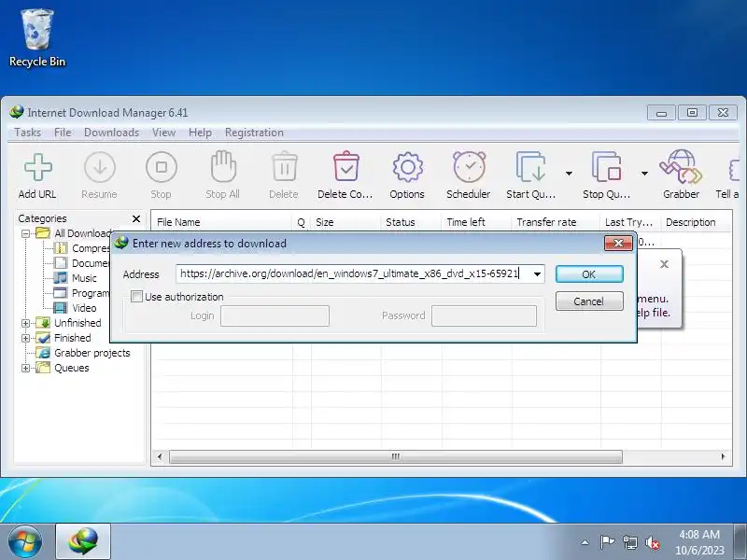Image resolution: width=747 pixels, height=560 pixels.
Task: Click the Start Queue toolbar icon
Action: pyautogui.click(x=530, y=167)
